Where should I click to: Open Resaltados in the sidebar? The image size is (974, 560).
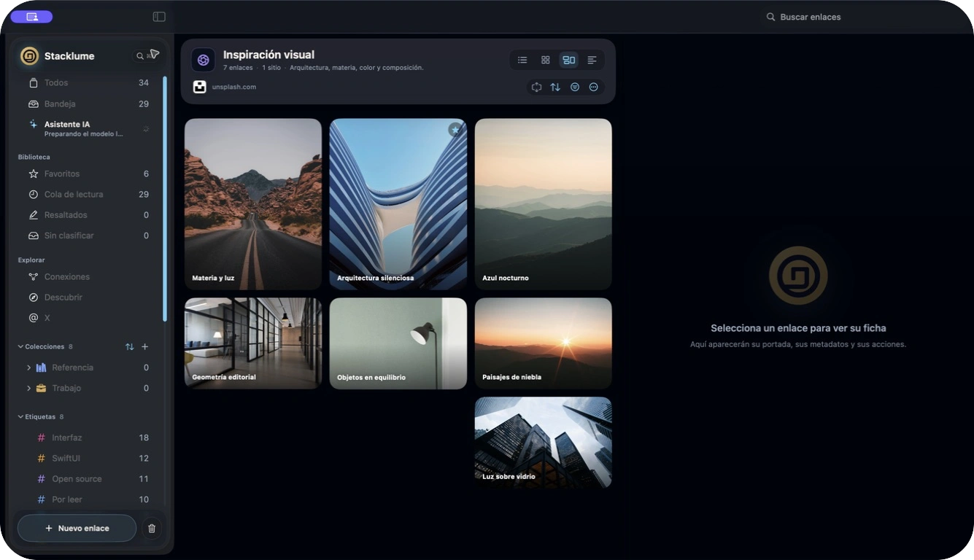click(x=88, y=215)
